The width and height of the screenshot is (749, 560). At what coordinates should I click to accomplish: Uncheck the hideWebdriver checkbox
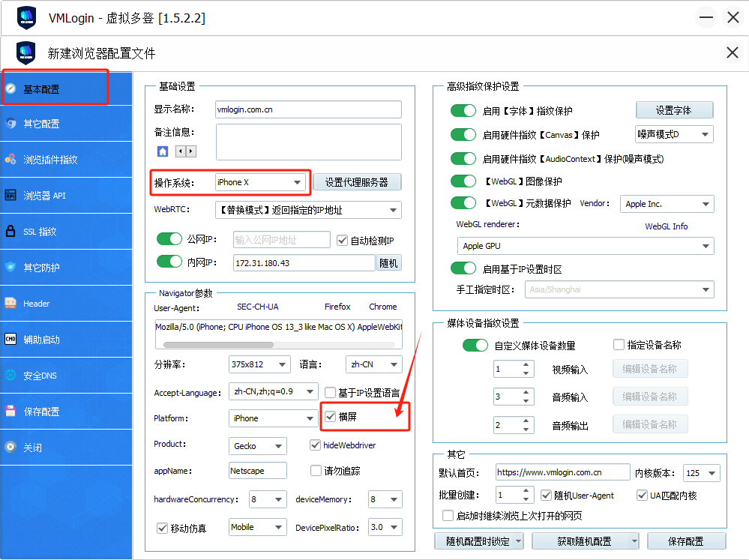315,445
